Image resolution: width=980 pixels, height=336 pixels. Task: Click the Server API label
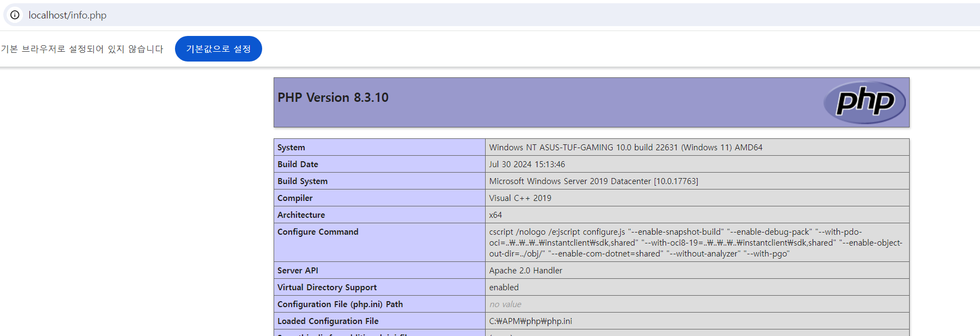click(x=298, y=271)
